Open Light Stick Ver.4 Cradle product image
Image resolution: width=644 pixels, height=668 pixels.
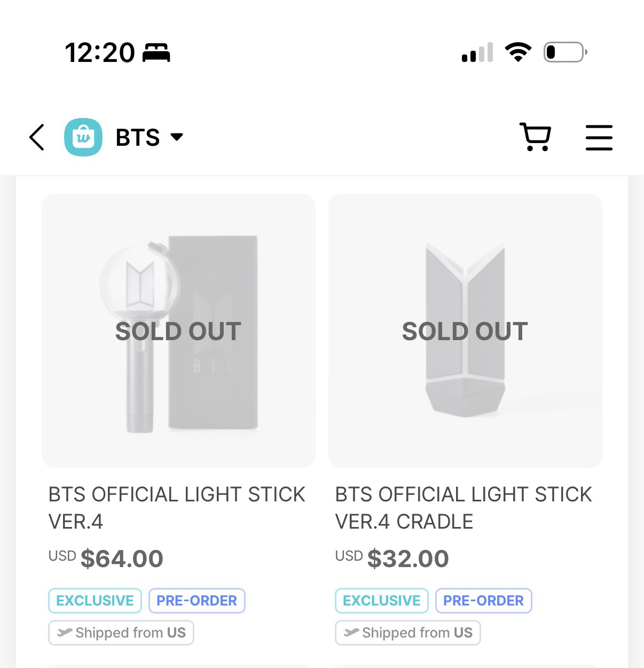pyautogui.click(x=465, y=331)
